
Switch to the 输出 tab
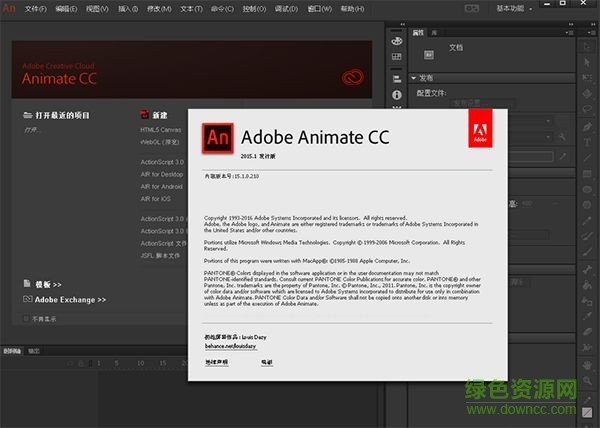coord(33,351)
